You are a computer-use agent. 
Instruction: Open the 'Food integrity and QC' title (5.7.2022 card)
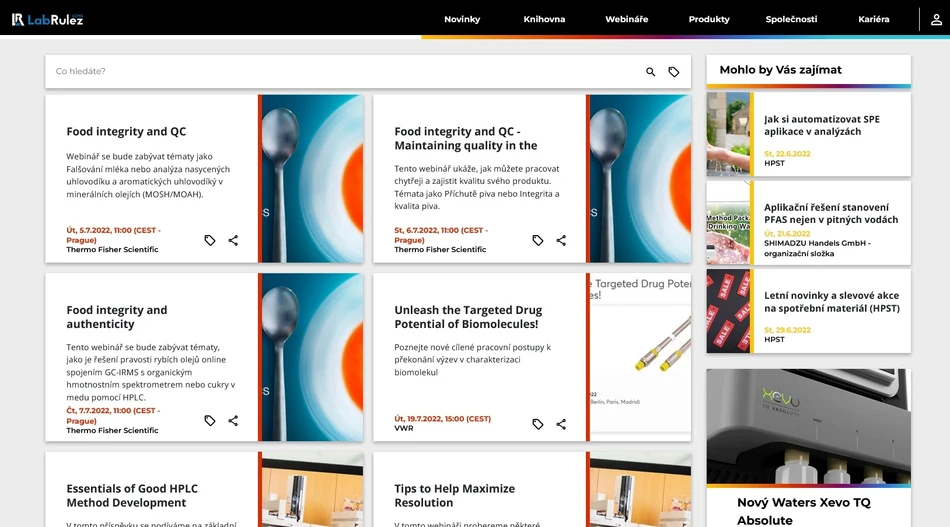(126, 131)
